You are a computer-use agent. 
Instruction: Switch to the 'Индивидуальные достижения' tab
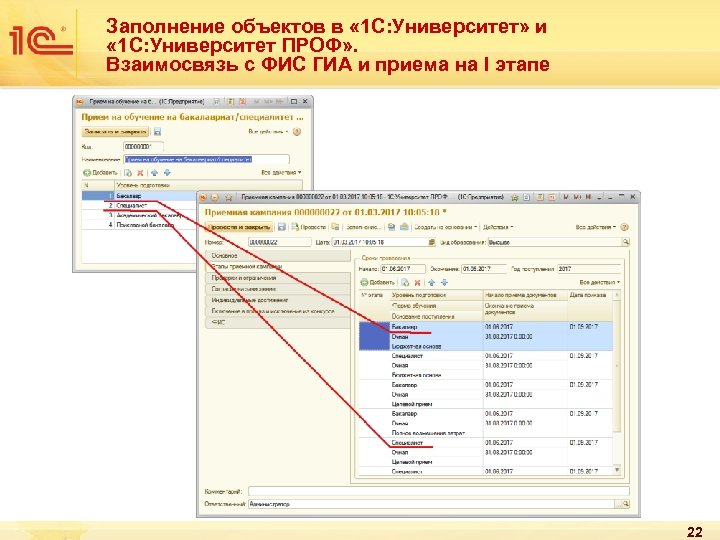pyautogui.click(x=278, y=300)
